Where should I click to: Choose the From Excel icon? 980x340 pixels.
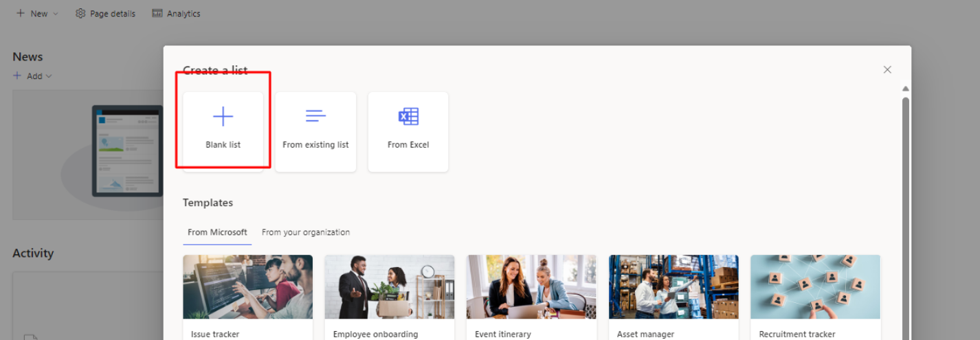[408, 117]
